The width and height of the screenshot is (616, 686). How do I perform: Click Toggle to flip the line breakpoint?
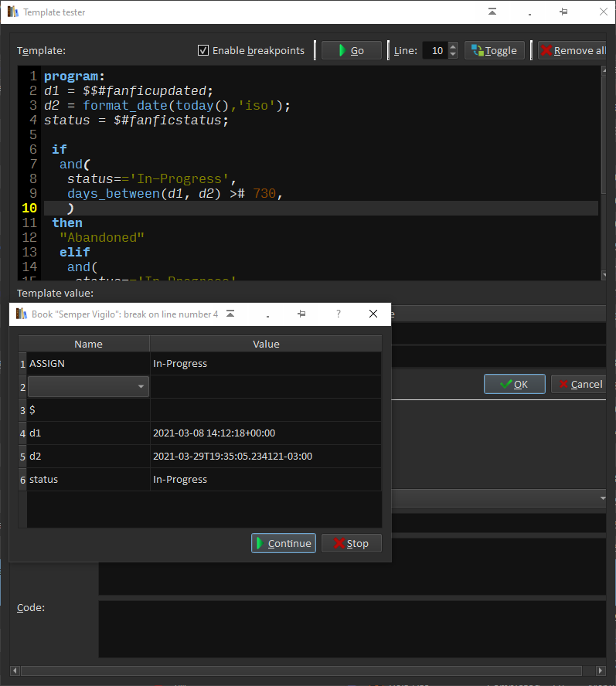tap(495, 50)
